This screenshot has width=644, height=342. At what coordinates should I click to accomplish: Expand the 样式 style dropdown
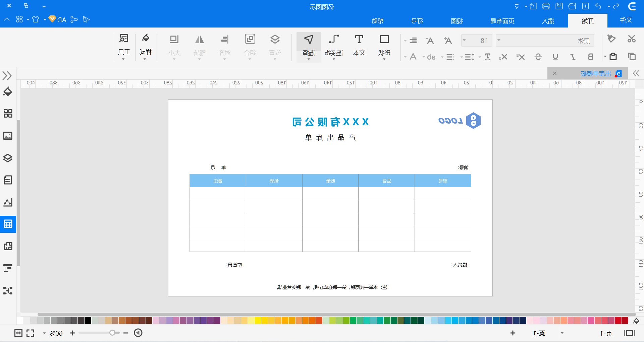(145, 59)
